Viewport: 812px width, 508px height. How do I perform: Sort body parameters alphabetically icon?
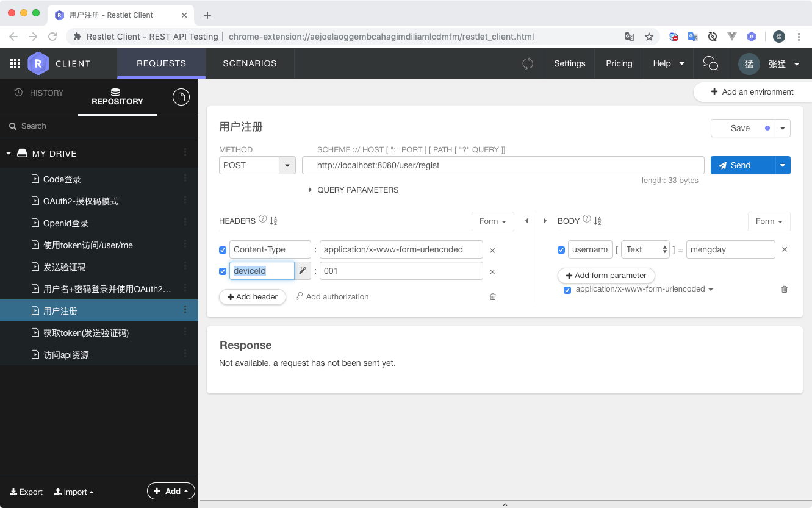pos(598,221)
